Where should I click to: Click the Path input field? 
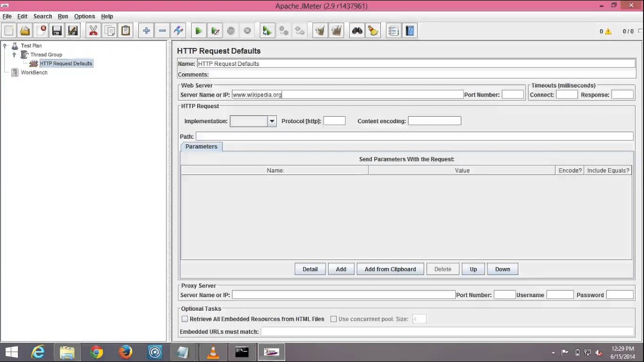coord(415,136)
